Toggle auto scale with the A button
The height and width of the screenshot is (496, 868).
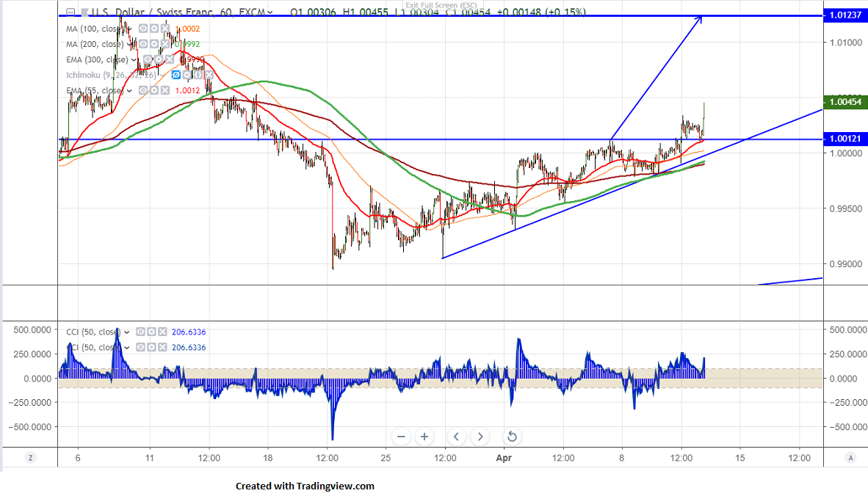pos(851,458)
